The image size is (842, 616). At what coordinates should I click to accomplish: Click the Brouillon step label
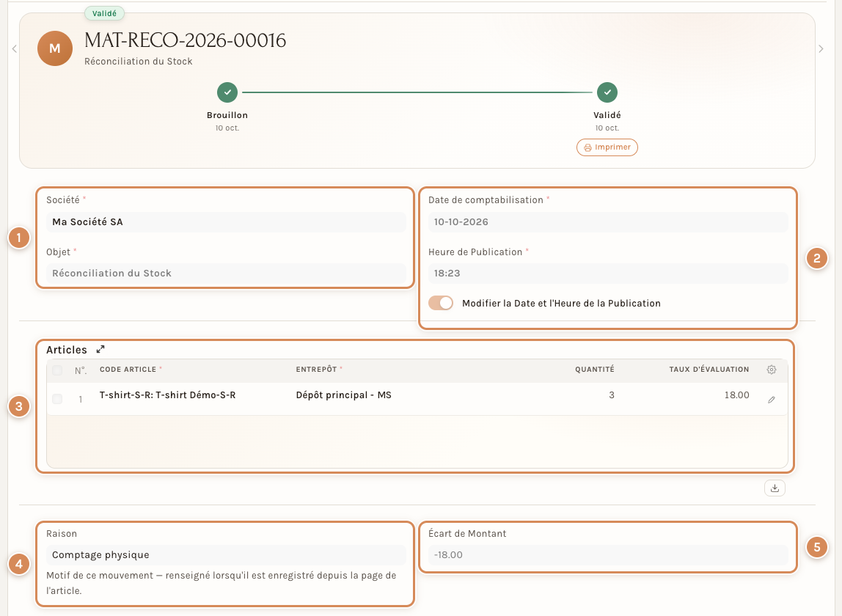(x=227, y=115)
